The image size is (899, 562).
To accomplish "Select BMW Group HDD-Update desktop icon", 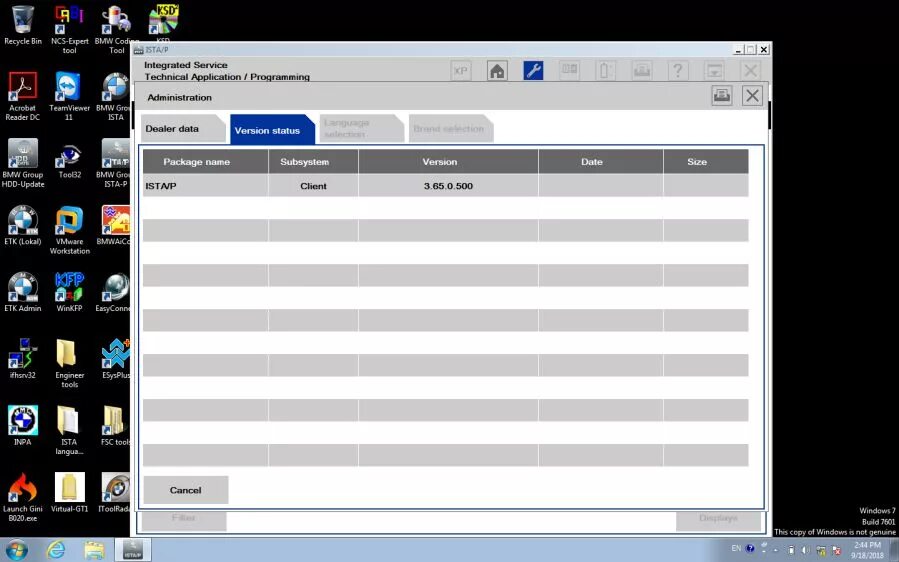I will click(x=23, y=163).
